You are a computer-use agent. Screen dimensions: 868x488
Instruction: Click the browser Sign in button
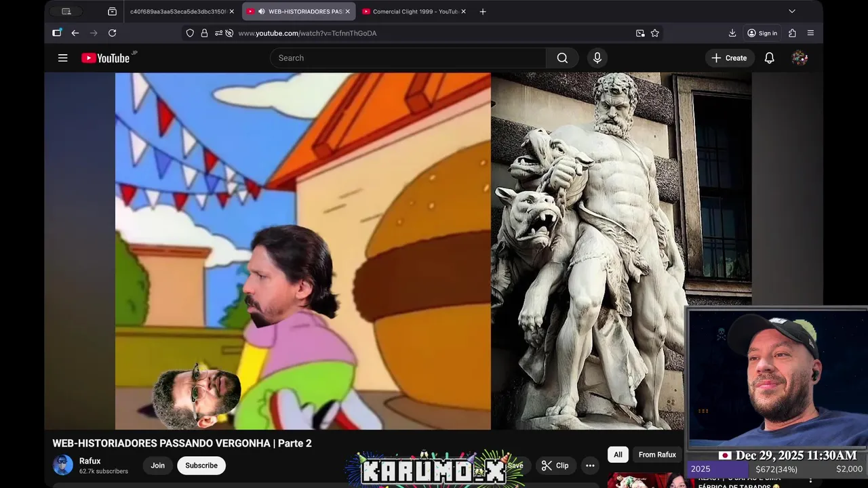[762, 33]
